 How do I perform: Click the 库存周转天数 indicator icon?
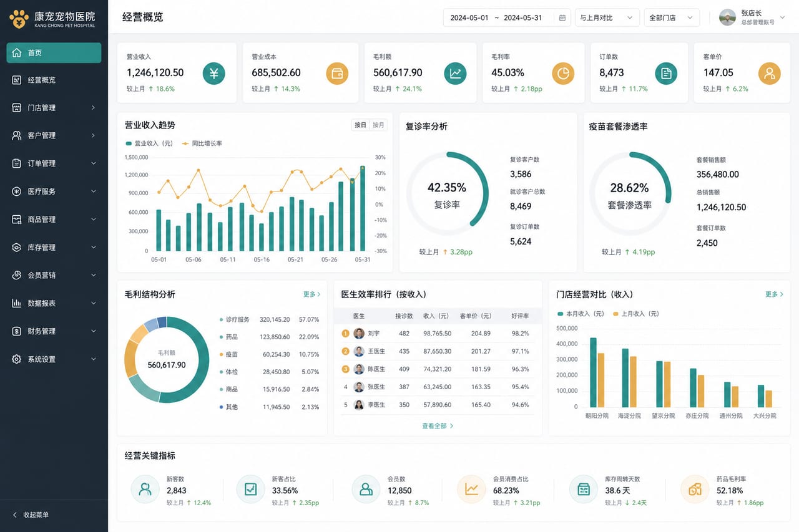[584, 490]
